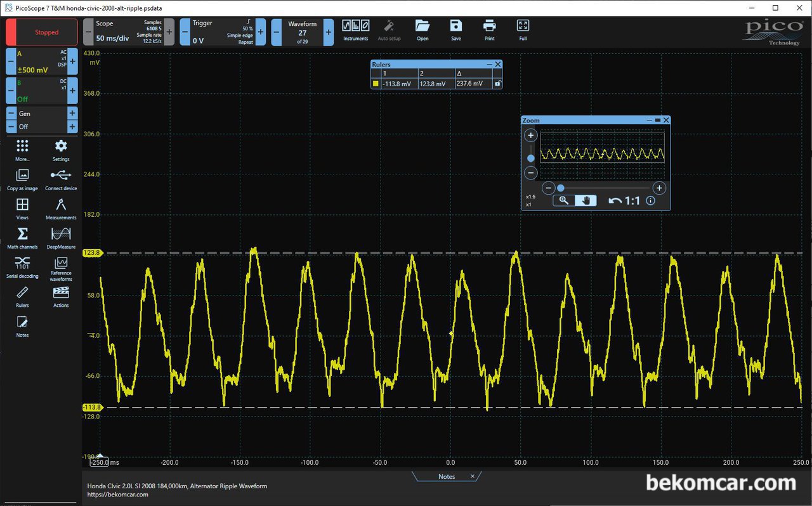Select the 237.6 mV delta value
The height and width of the screenshot is (506, 812).
coord(470,83)
